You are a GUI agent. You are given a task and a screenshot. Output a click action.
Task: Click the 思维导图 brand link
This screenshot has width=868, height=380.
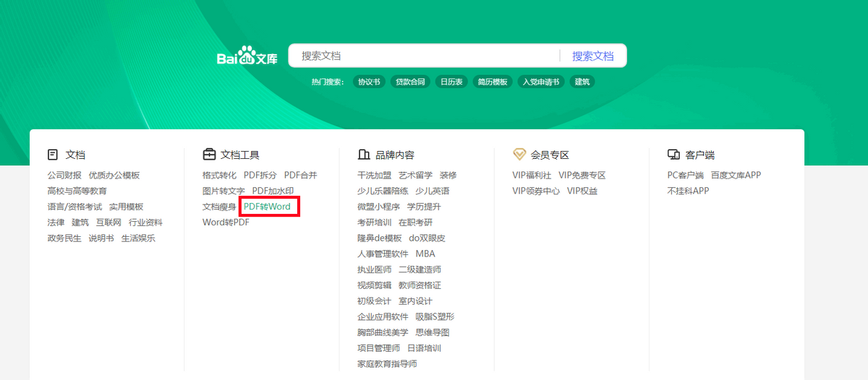(433, 332)
